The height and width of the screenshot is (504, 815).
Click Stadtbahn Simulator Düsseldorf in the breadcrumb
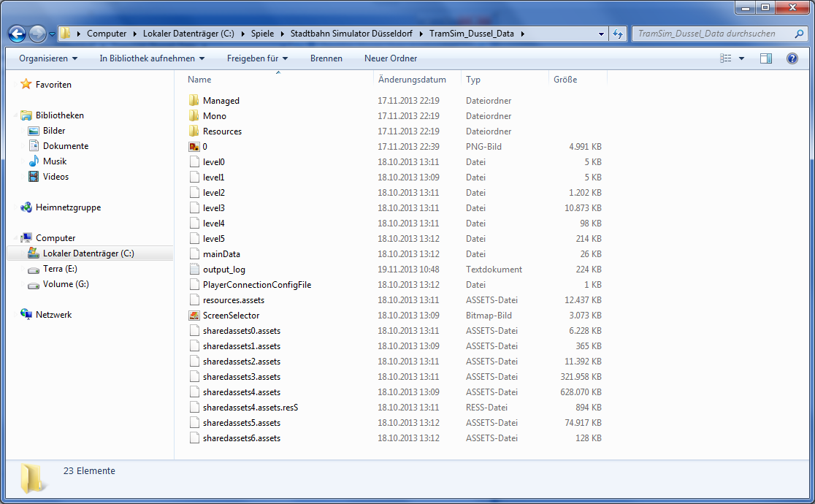point(351,34)
